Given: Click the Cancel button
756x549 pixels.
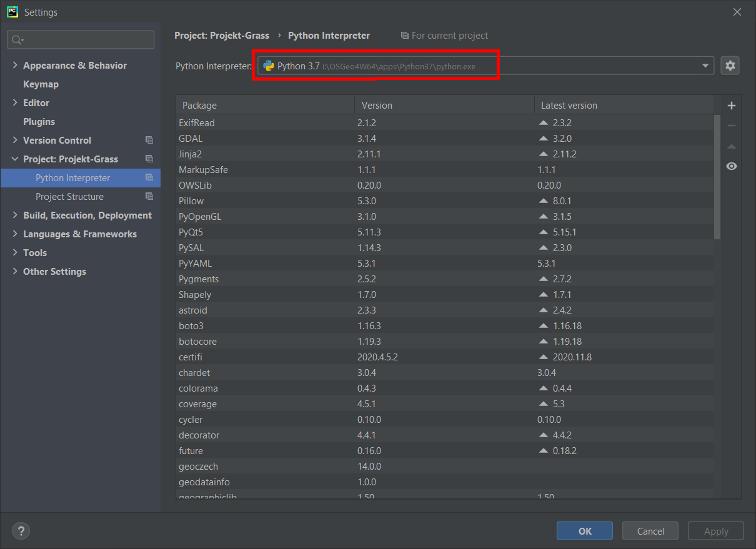Looking at the screenshot, I should 650,530.
